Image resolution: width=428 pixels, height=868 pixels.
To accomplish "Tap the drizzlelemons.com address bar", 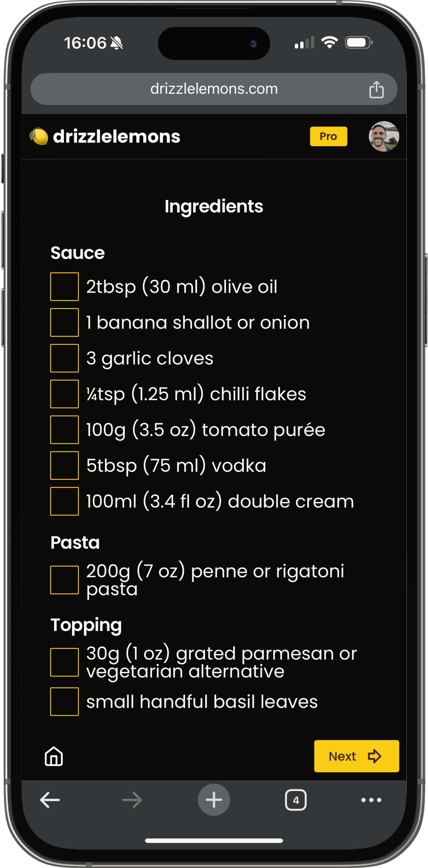I will pos(214,89).
